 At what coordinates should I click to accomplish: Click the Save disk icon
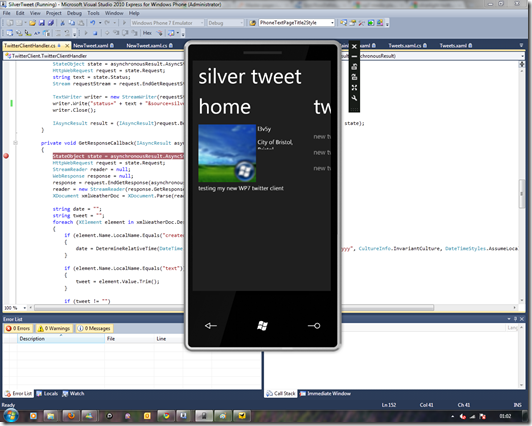tap(41, 23)
